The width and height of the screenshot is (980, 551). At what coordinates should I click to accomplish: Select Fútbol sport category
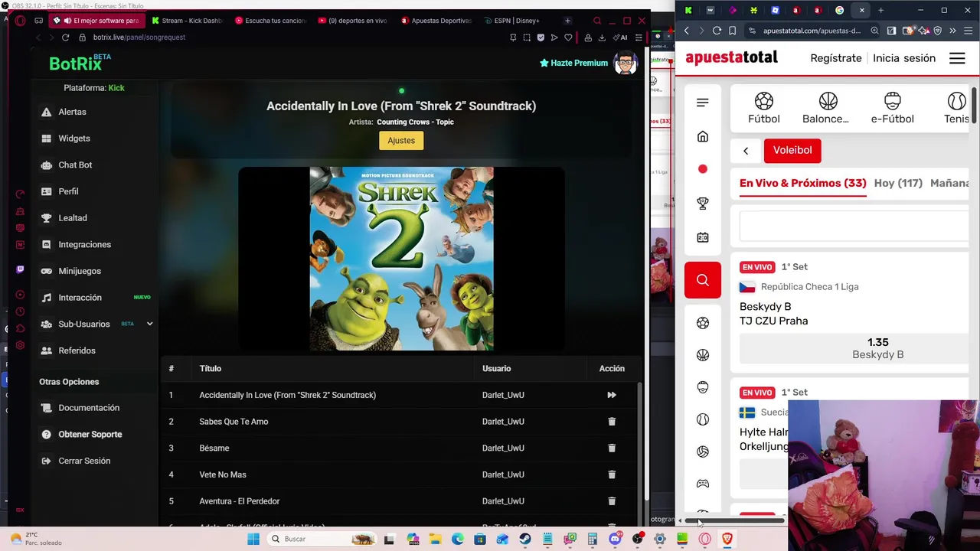coord(764,109)
